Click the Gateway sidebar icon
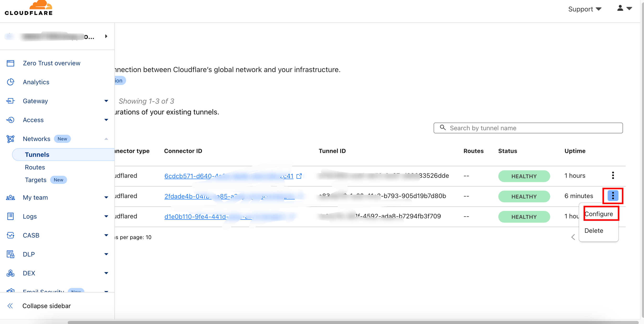This screenshot has height=324, width=644. [x=10, y=101]
